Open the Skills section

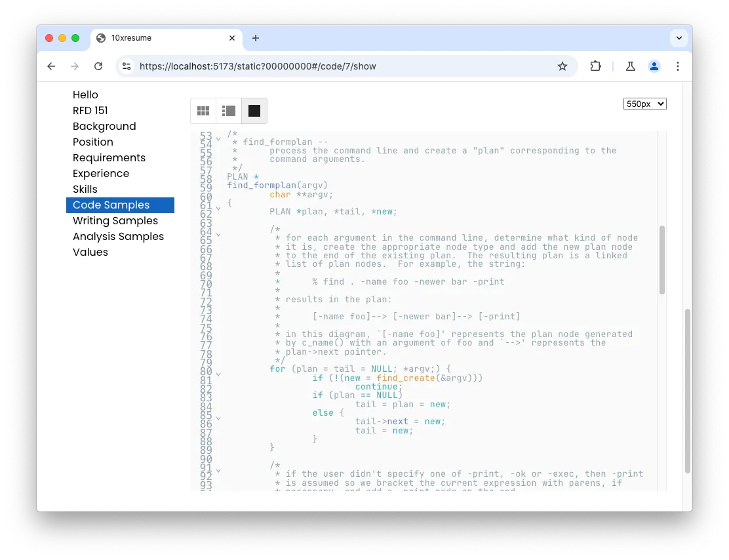(85, 189)
